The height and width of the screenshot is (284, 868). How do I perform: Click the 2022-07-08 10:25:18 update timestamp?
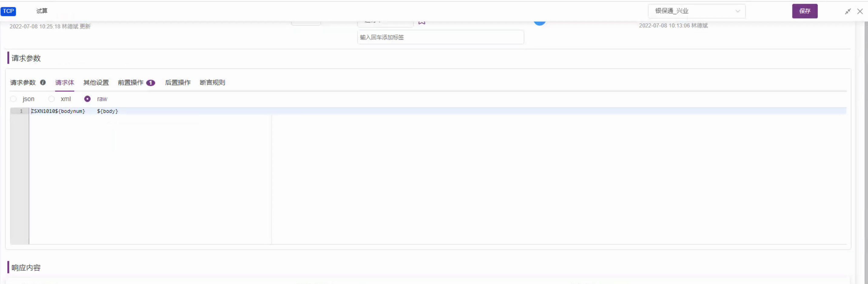[x=35, y=26]
